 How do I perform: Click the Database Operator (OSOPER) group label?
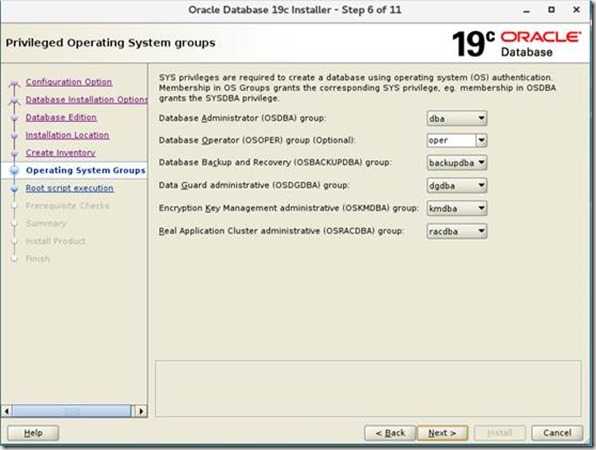tap(257, 140)
